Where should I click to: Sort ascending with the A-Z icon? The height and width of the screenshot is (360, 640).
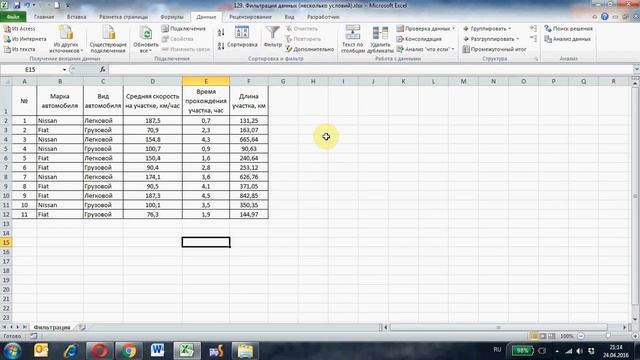221,33
